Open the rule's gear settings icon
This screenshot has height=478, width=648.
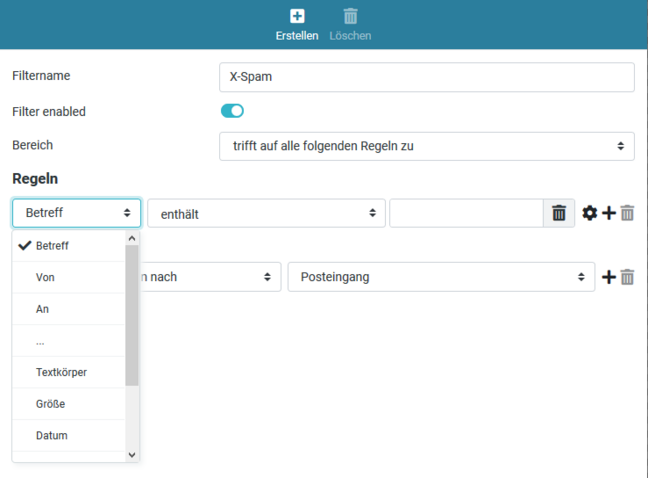pos(590,213)
